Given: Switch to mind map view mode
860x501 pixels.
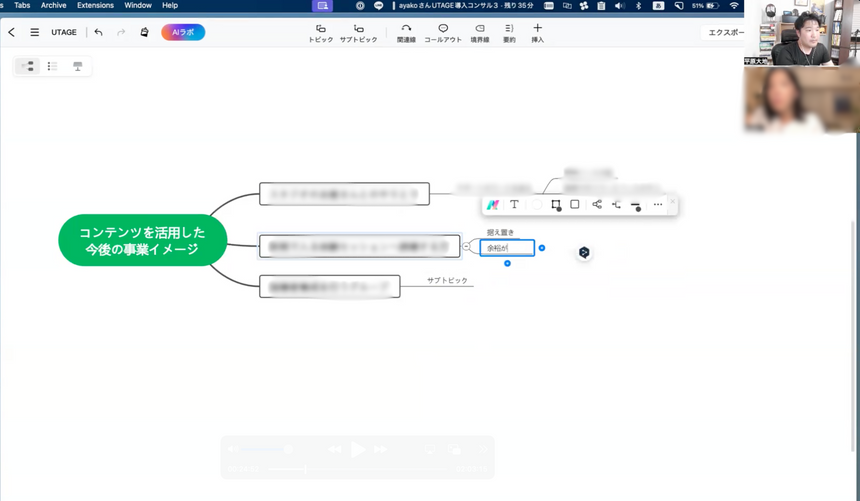Looking at the screenshot, I should pos(28,66).
